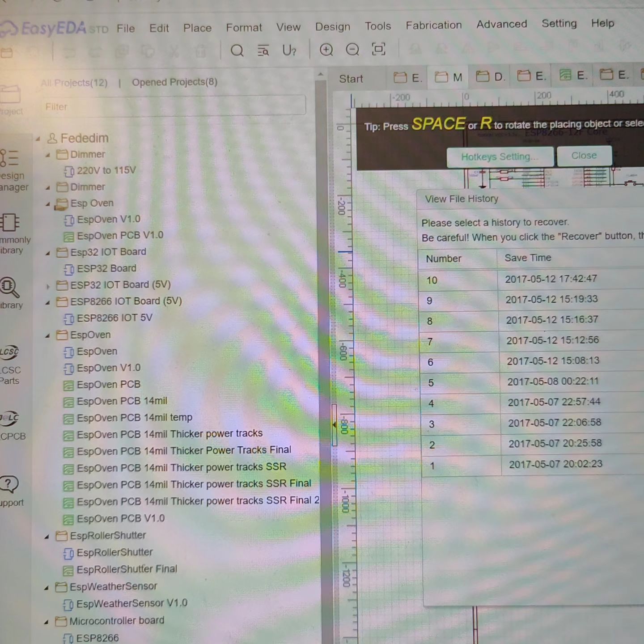Image resolution: width=644 pixels, height=644 pixels.
Task: Open the EspRollerShutter Final PCB
Action: click(x=120, y=569)
